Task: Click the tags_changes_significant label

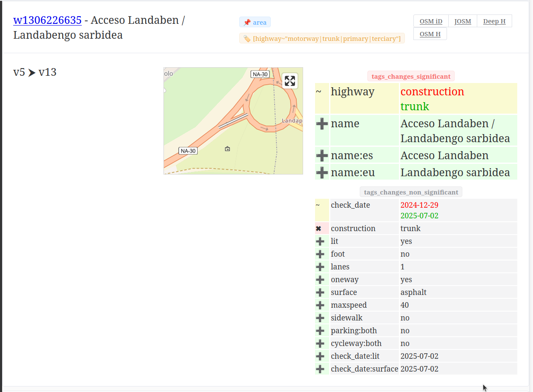Action: pyautogui.click(x=411, y=77)
